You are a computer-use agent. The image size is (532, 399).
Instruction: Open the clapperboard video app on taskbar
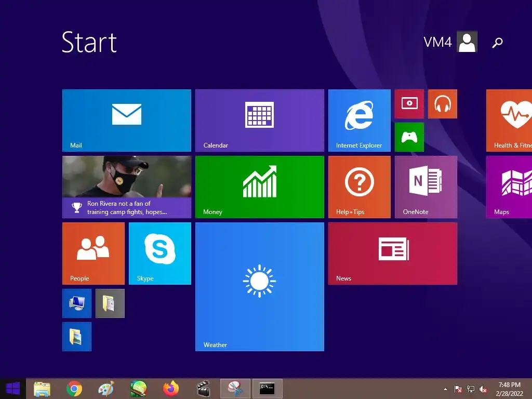204,389
